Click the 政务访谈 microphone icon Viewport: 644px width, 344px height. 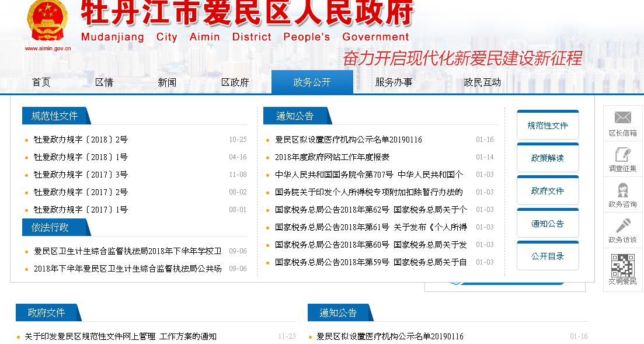click(622, 226)
